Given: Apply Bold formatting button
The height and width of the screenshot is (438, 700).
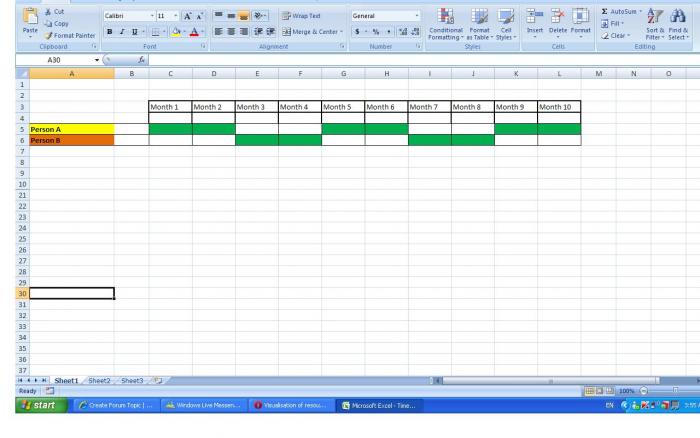Looking at the screenshot, I should (109, 32).
